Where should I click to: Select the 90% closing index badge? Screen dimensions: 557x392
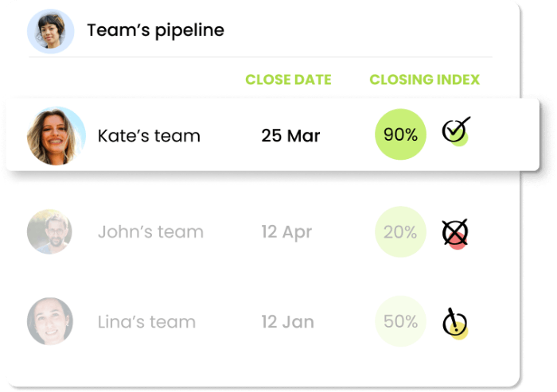[x=400, y=134]
